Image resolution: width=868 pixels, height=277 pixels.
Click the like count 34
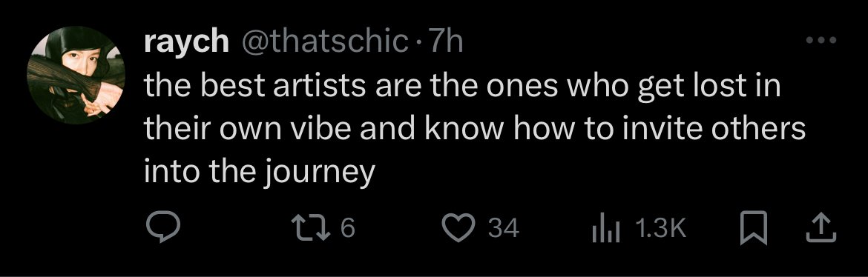503,228
